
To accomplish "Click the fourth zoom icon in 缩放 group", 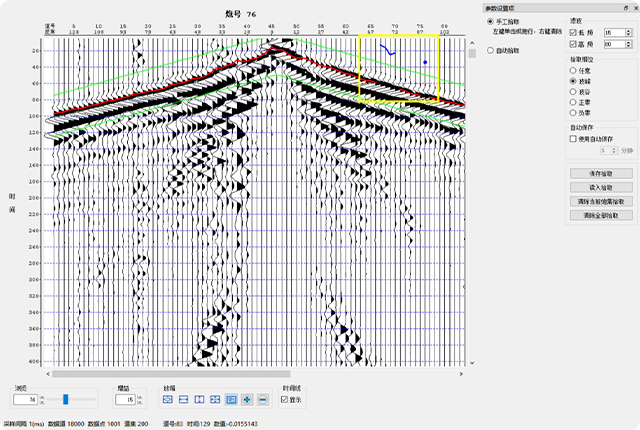I will (216, 399).
